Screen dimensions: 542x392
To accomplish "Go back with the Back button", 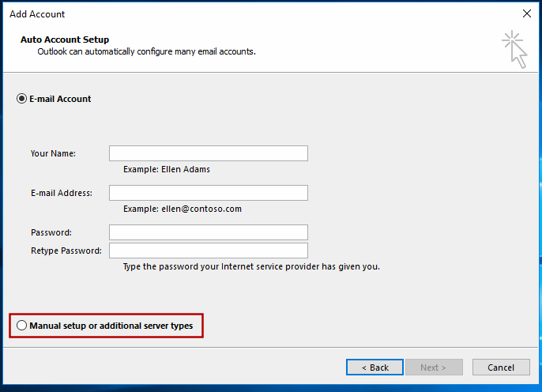I will 375,367.
